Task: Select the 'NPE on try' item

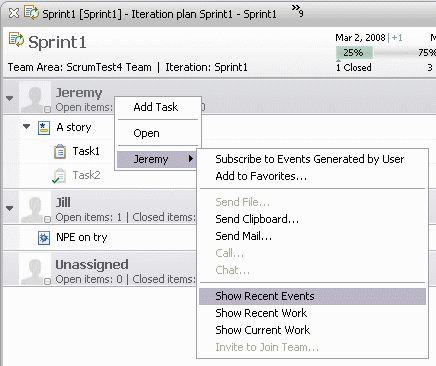Action: point(82,237)
